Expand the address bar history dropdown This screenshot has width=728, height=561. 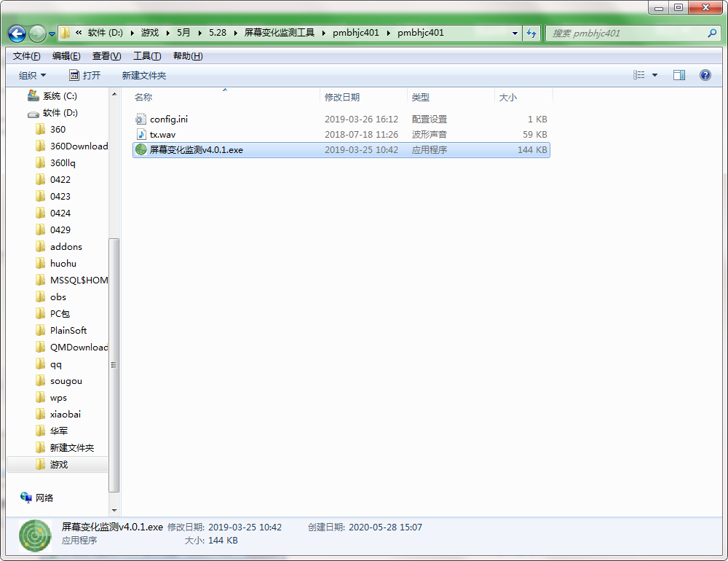(515, 34)
